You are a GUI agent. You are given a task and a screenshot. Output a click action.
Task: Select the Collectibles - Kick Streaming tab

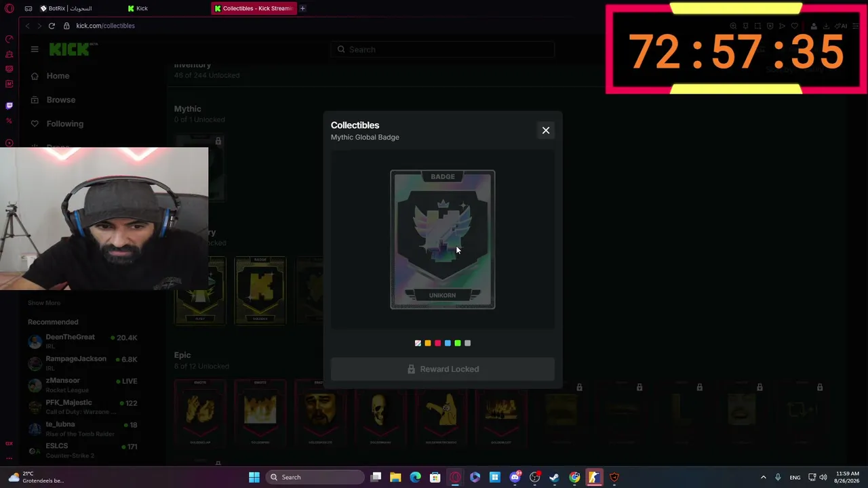254,9
